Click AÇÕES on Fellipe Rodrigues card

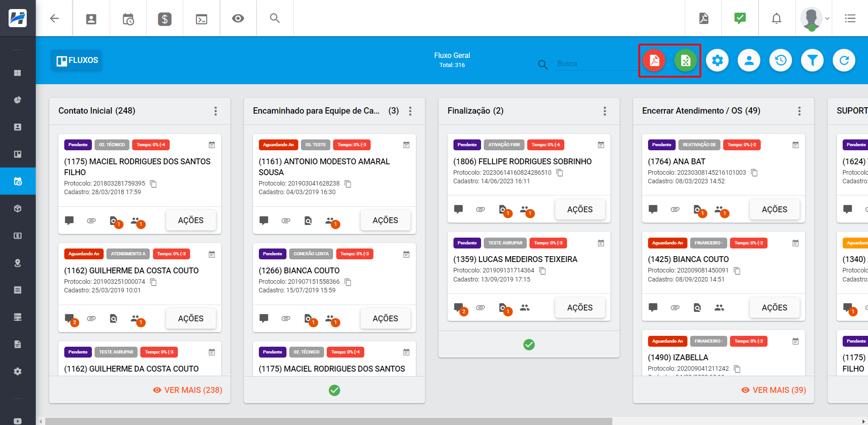[x=580, y=210]
